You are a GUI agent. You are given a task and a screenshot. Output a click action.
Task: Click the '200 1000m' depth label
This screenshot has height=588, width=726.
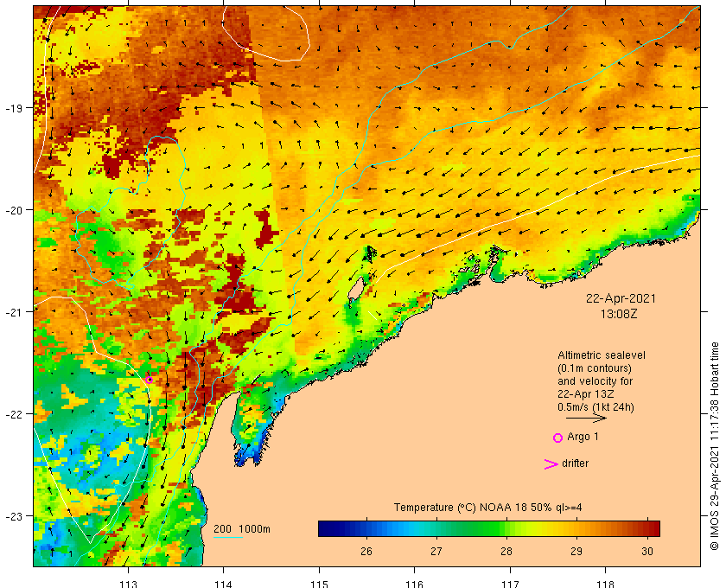pyautogui.click(x=242, y=529)
